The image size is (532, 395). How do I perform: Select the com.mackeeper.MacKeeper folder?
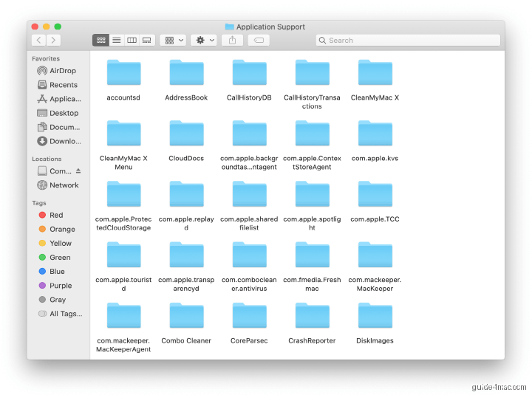375,255
